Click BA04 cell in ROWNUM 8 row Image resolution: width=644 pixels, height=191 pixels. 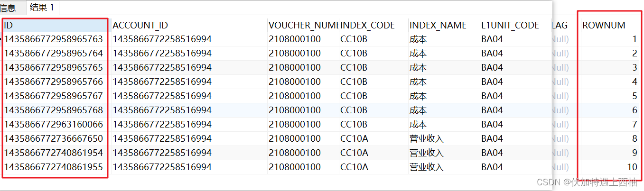[516, 139]
